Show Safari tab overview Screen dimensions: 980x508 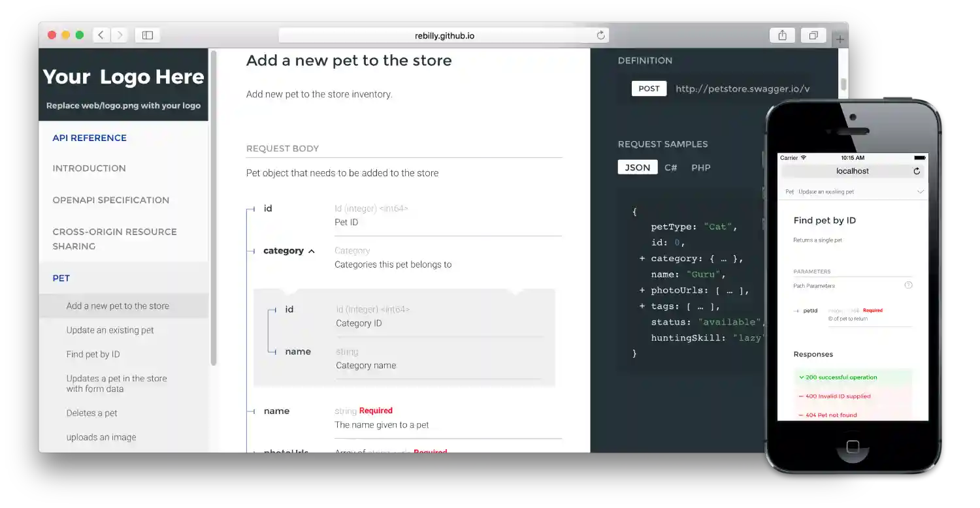pyautogui.click(x=813, y=35)
